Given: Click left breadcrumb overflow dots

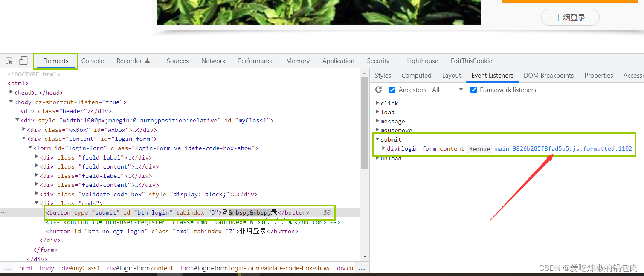Looking at the screenshot, I should pyautogui.click(x=8, y=269).
